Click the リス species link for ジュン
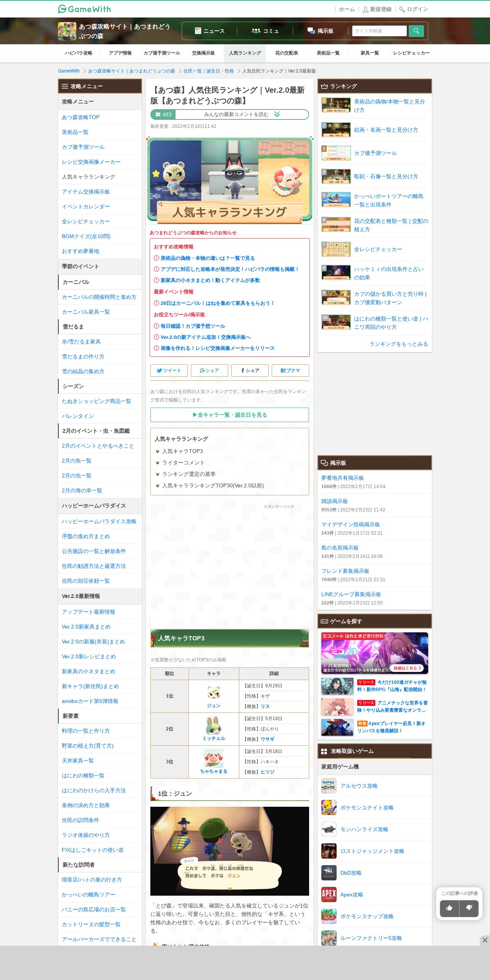Image resolution: width=490 pixels, height=980 pixels. (x=265, y=706)
